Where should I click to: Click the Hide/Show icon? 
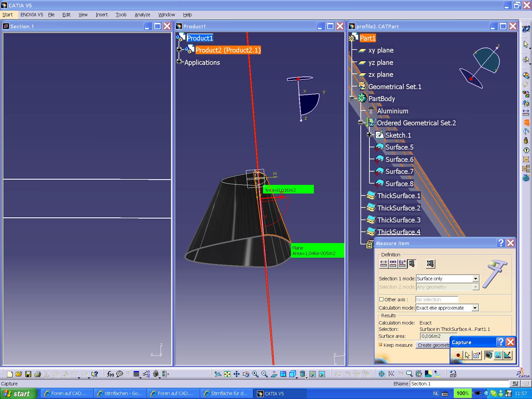click(312, 374)
